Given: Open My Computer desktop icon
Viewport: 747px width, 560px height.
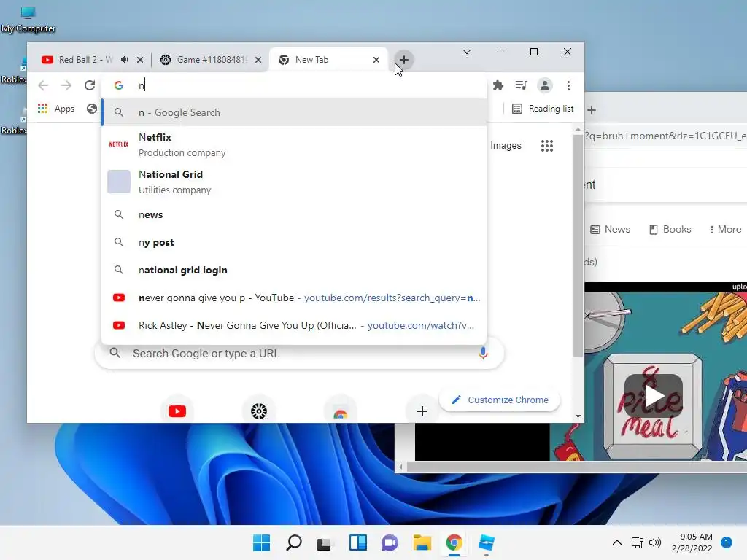Looking at the screenshot, I should [x=28, y=19].
